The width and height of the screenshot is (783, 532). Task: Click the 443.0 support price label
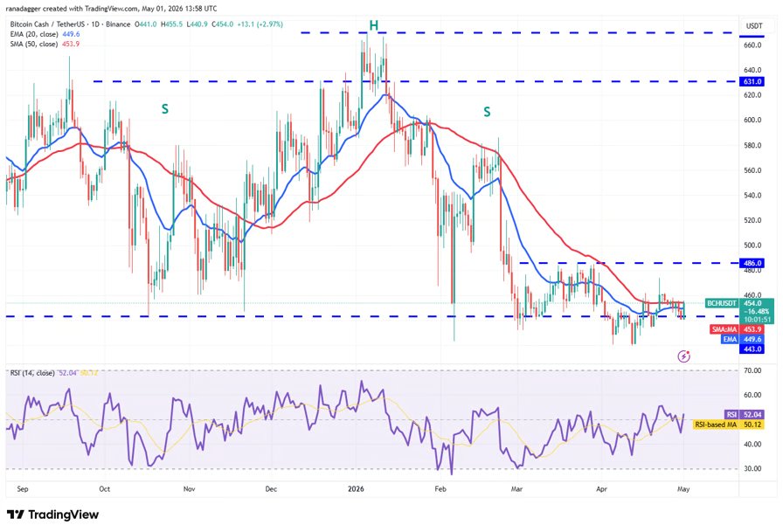[752, 349]
